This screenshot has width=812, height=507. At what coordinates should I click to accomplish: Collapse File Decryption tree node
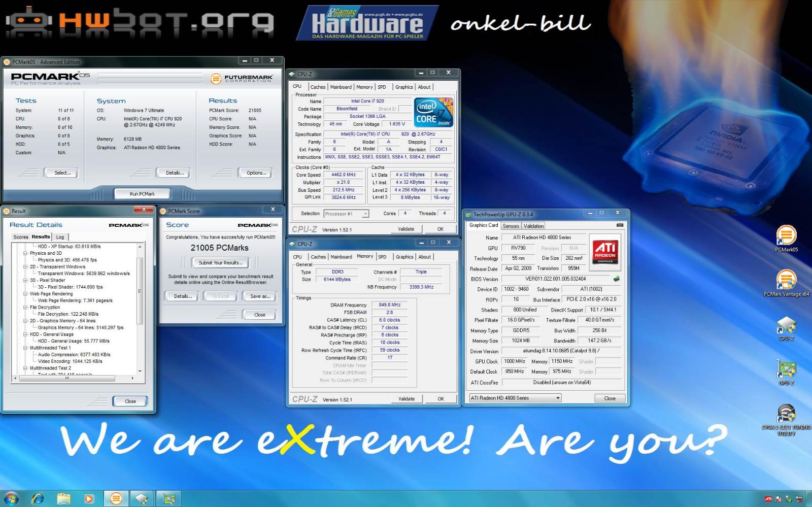[25, 307]
